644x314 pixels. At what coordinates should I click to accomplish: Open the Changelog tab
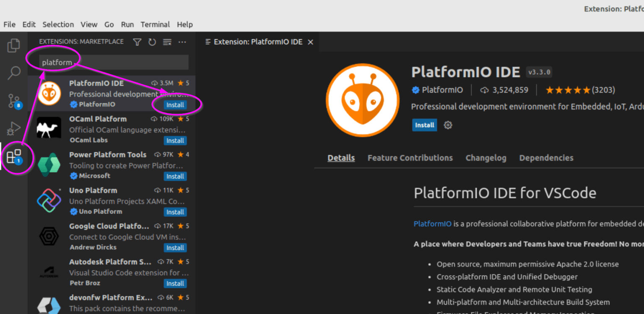(486, 158)
